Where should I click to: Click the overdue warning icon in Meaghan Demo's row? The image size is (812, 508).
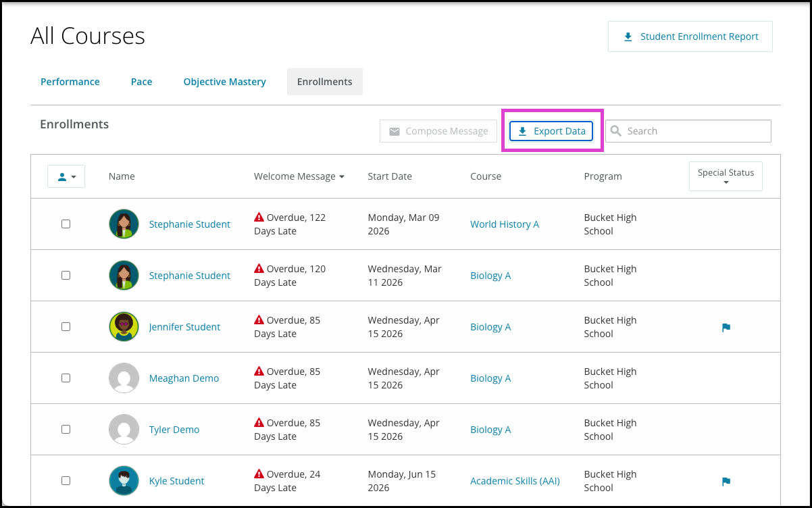tap(259, 372)
